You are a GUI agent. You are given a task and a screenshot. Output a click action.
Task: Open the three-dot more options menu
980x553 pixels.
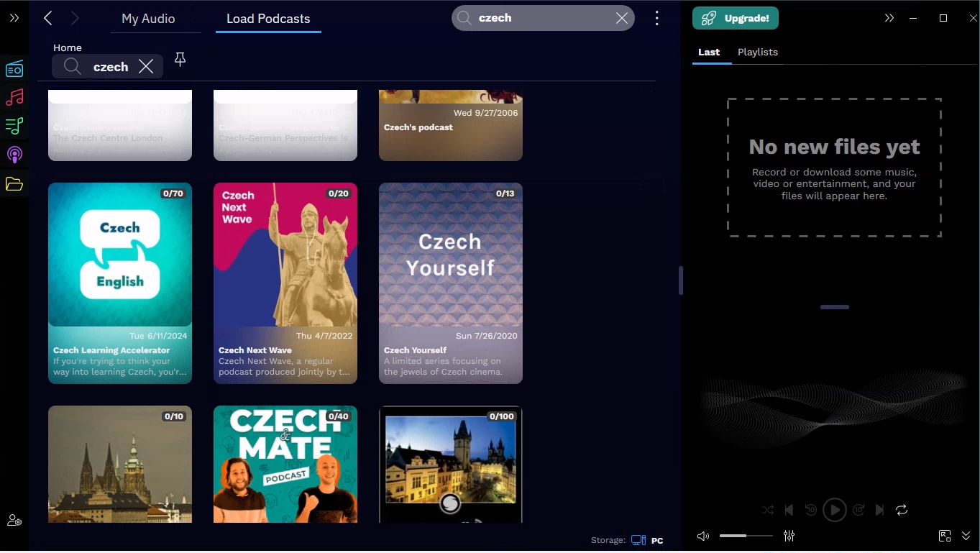click(x=656, y=19)
